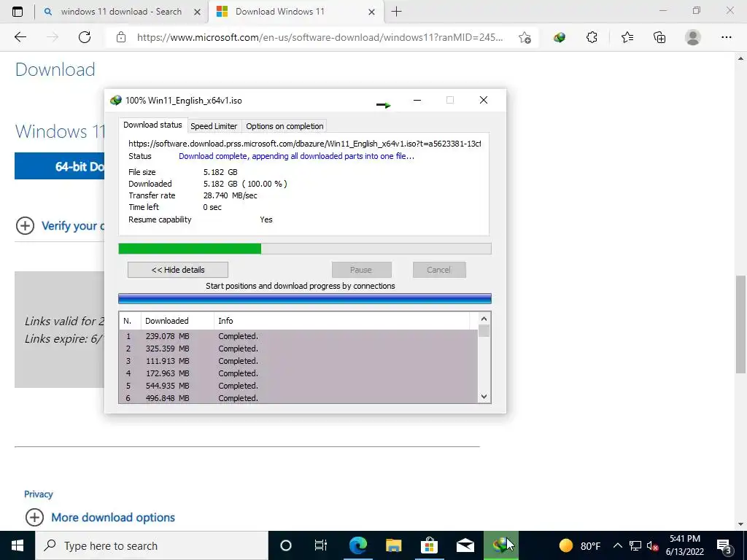Click the muted volume tray icon
The height and width of the screenshot is (560, 747).
(x=652, y=545)
